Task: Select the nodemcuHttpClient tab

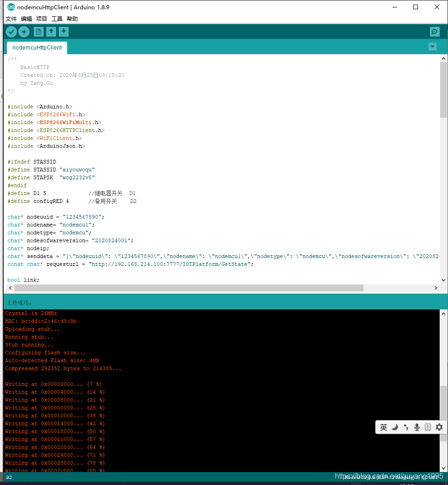Action: (37, 48)
